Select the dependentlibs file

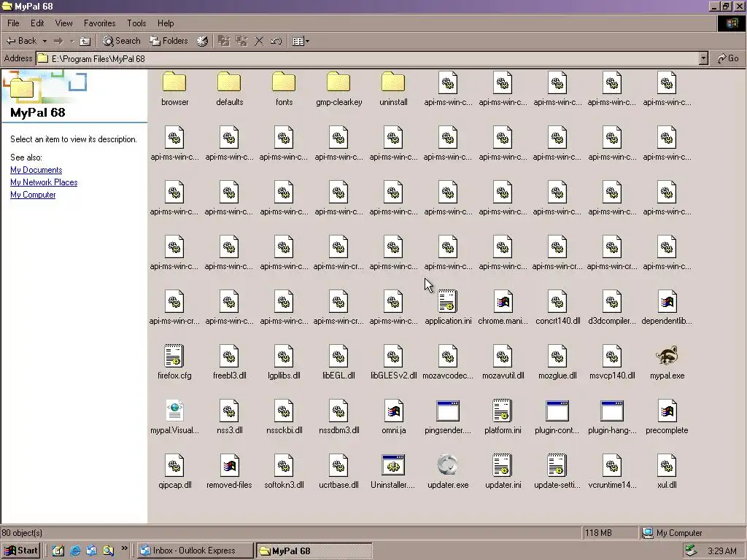click(667, 307)
